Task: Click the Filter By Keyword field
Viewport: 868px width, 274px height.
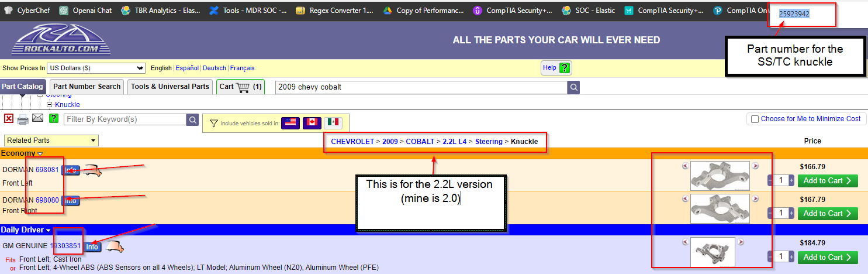Action: coord(125,119)
